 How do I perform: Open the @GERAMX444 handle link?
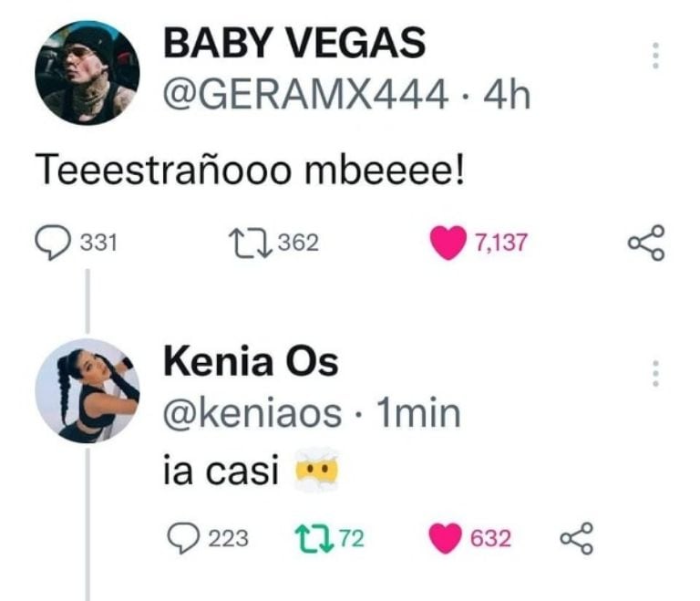tap(304, 94)
